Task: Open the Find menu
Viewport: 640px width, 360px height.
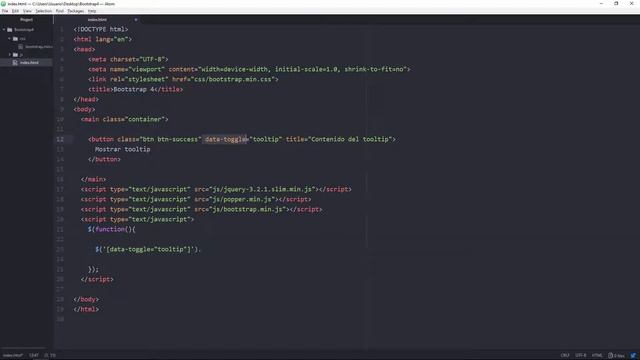Action: (60, 11)
